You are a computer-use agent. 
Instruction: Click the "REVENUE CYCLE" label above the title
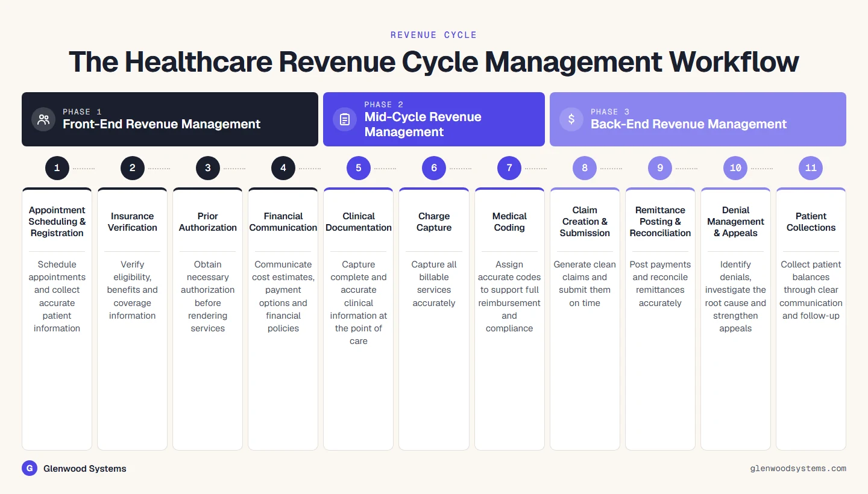coord(434,35)
